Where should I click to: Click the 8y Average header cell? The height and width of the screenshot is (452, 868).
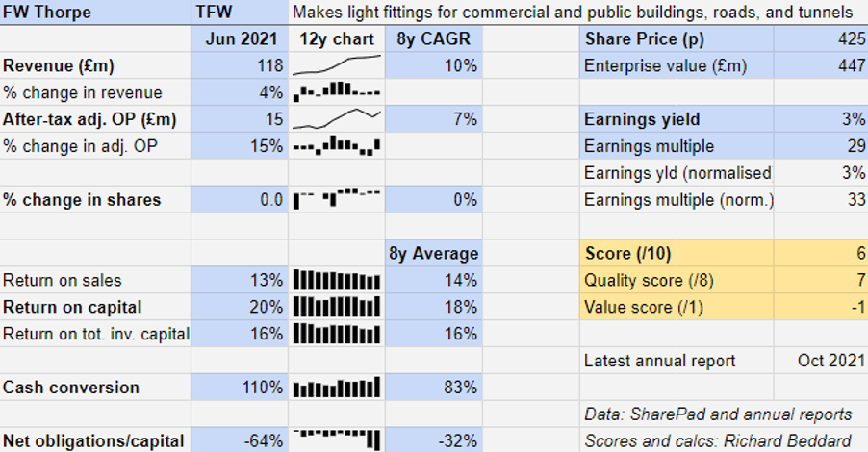pos(433,253)
